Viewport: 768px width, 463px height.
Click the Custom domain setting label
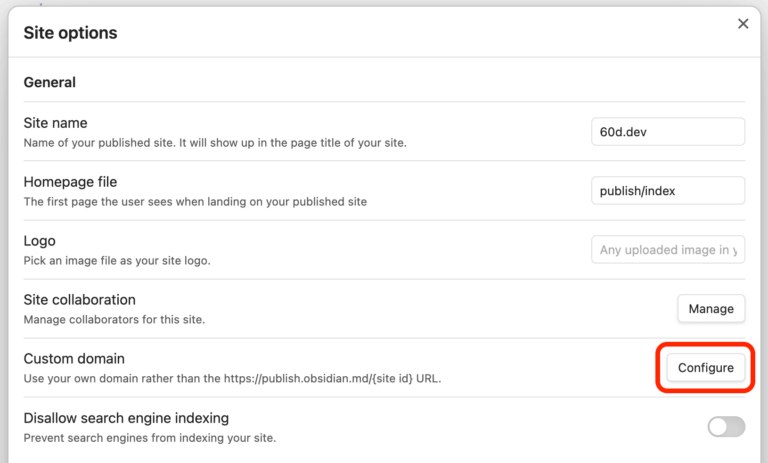[74, 358]
